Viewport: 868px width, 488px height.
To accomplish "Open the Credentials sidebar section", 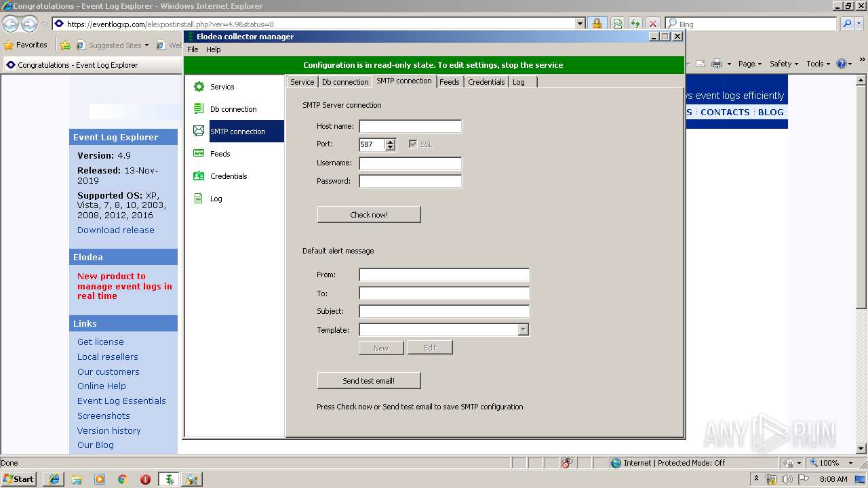I will 234,176.
